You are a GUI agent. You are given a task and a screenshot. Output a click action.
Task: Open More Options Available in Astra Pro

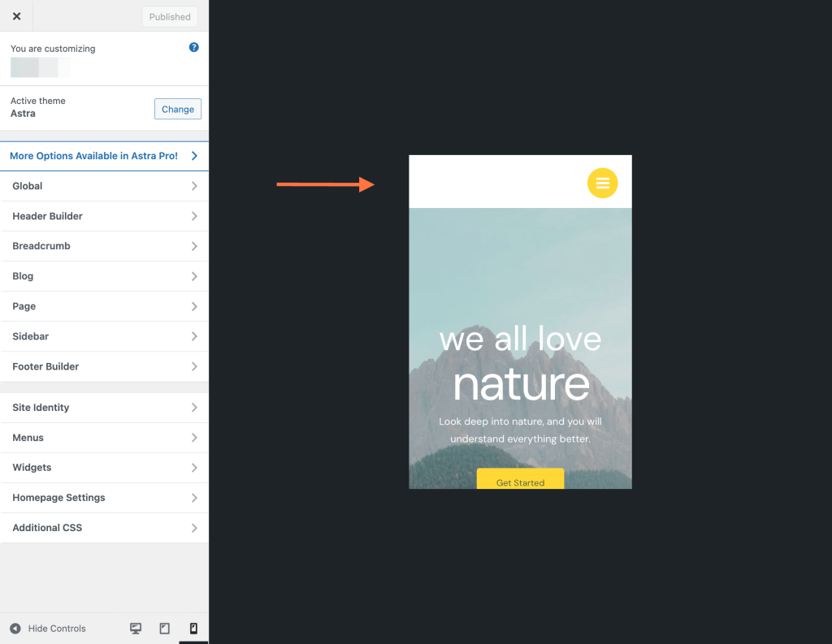pos(104,156)
